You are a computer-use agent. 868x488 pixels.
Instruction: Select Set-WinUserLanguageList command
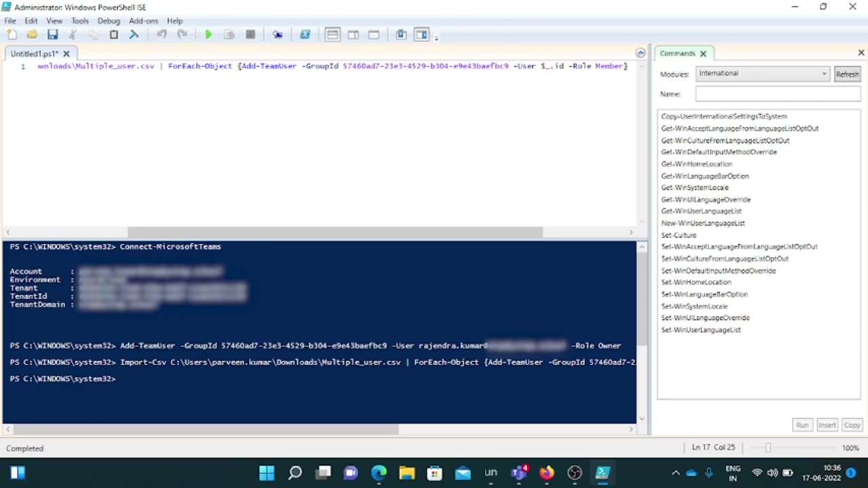click(701, 330)
